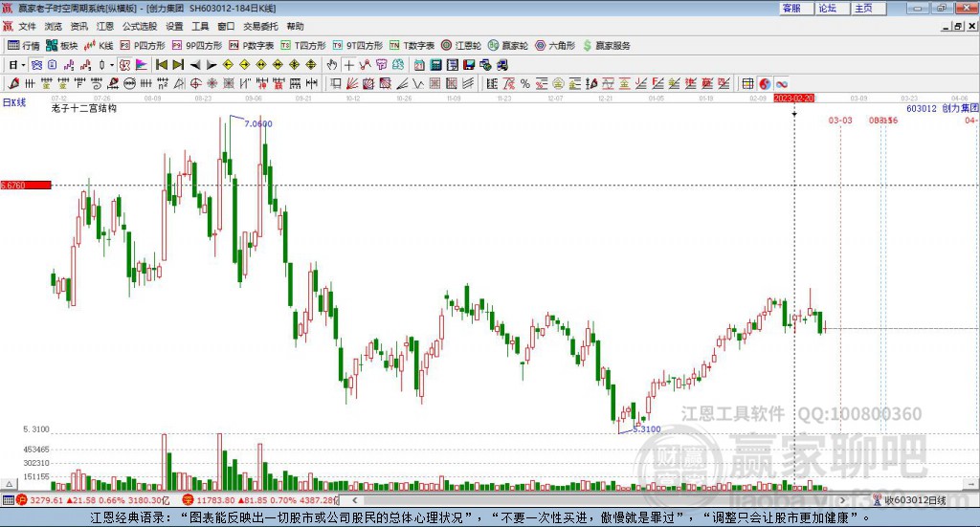This screenshot has height=527, width=980.
Task: Click the 5.3100 low price label on chart
Action: tap(647, 429)
